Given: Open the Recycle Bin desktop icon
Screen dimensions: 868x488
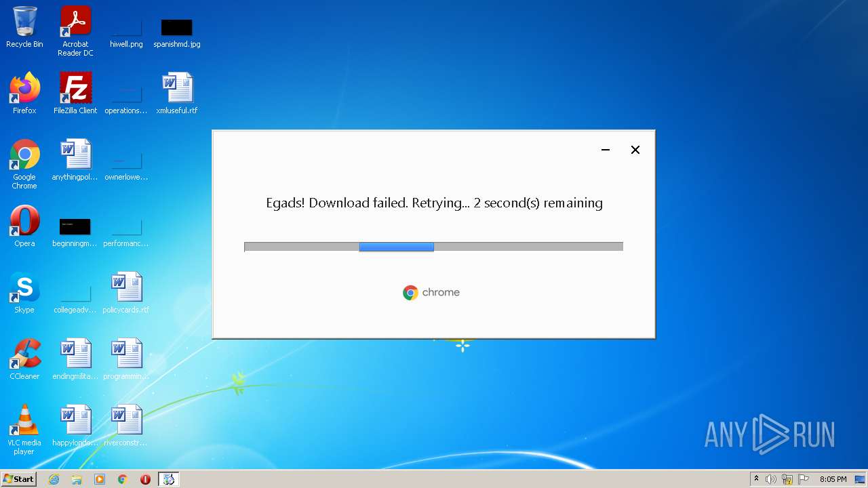Looking at the screenshot, I should (24, 27).
